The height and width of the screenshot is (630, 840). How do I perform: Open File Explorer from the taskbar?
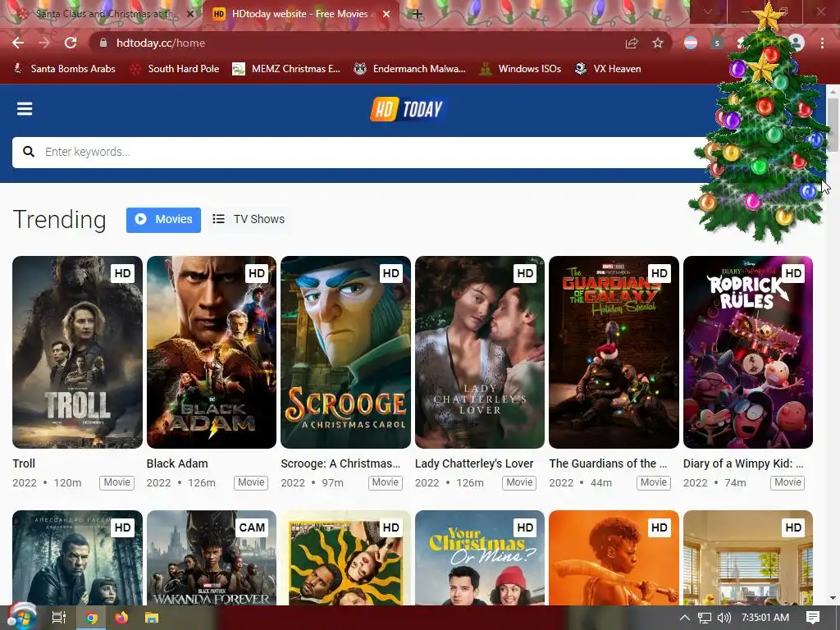pos(152,618)
